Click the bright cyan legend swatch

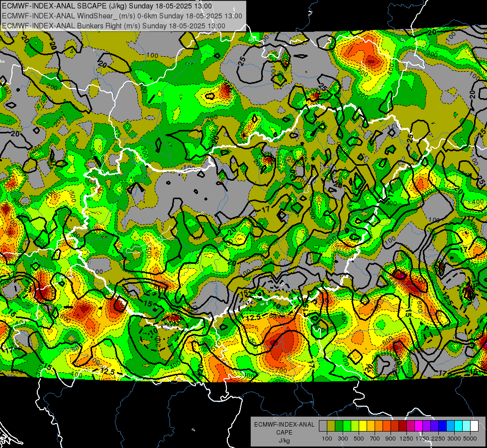click(459, 426)
